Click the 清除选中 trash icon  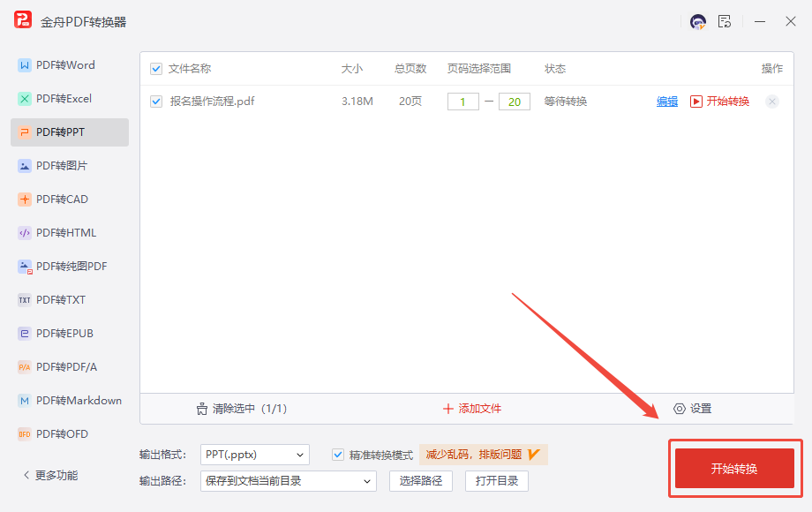click(x=202, y=409)
